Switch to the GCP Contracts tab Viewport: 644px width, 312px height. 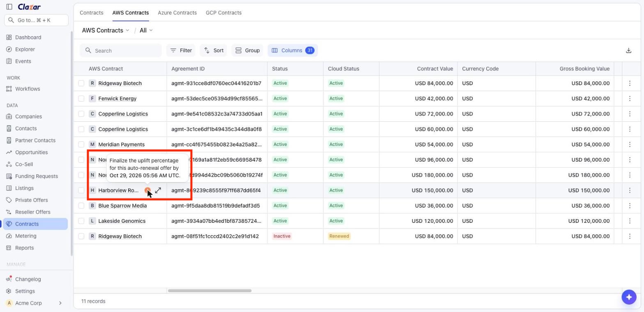224,13
